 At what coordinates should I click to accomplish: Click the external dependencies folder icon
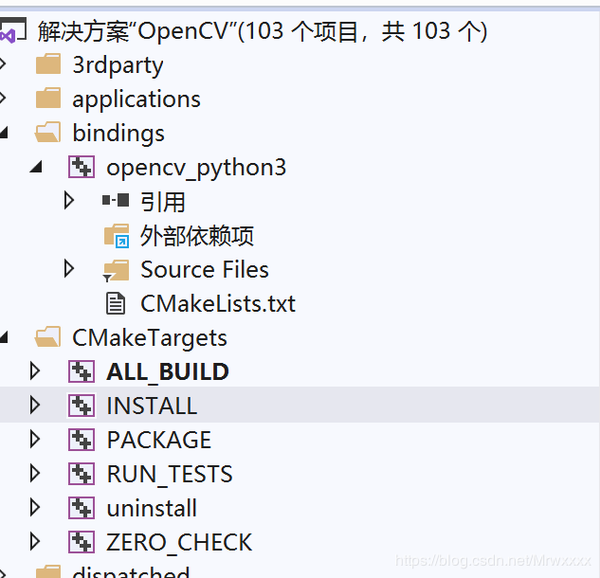pos(117,236)
